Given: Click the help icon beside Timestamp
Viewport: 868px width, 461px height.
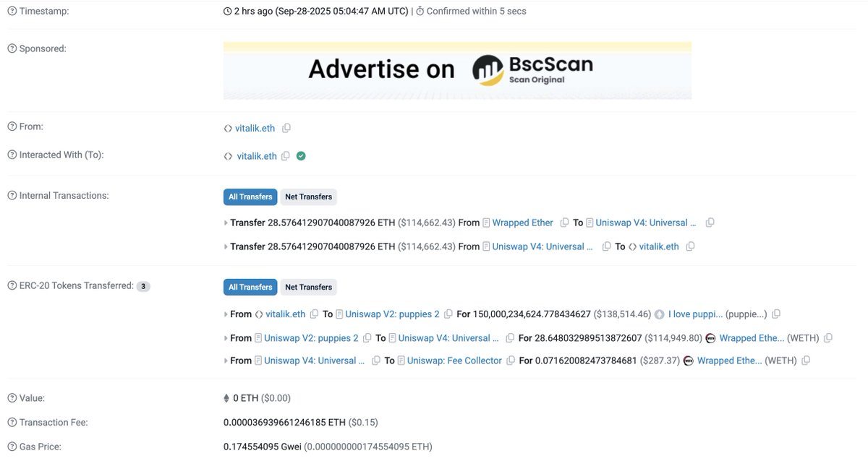Looking at the screenshot, I should [x=12, y=12].
